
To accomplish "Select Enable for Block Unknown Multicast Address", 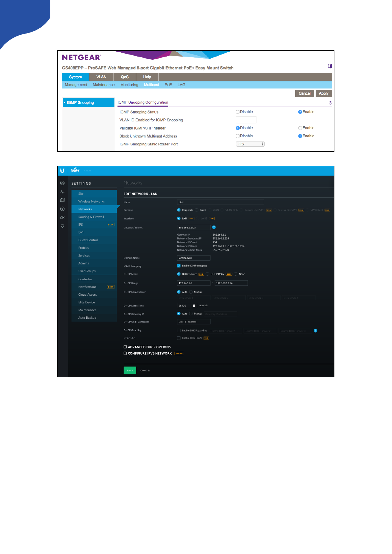I will click(300, 136).
